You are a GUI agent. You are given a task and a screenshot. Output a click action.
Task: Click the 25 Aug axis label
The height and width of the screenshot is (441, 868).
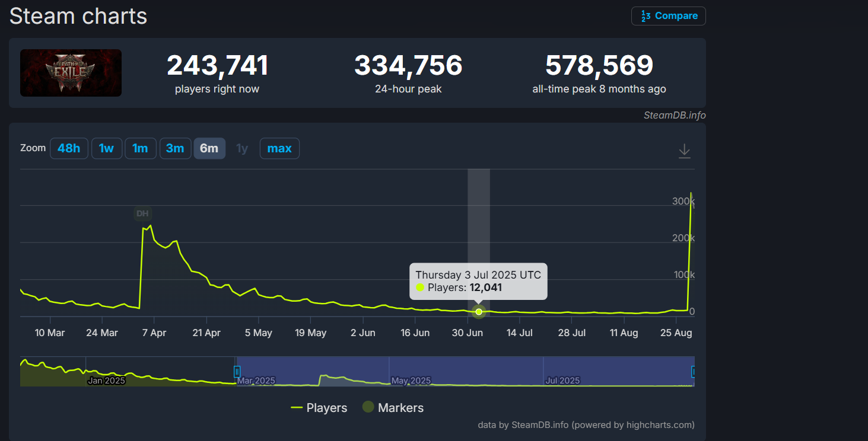(x=676, y=333)
